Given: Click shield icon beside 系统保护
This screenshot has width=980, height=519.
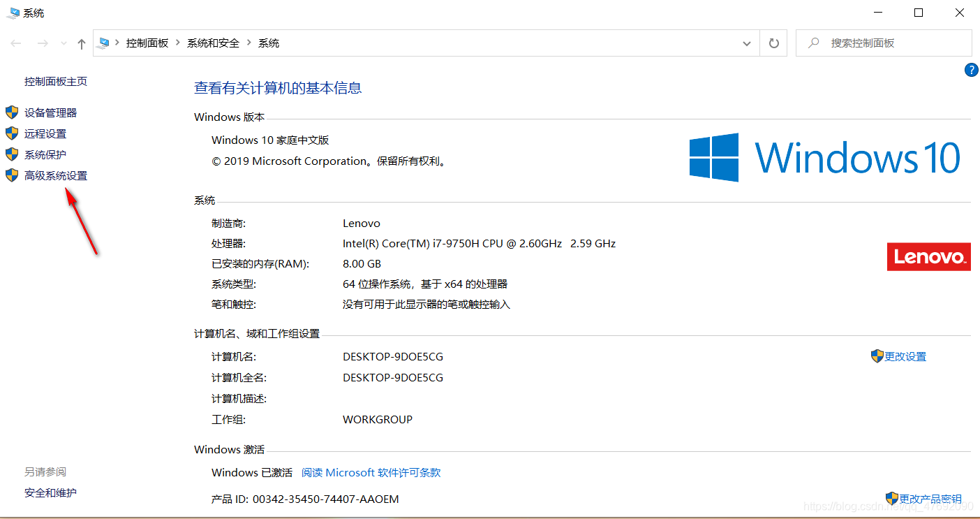Looking at the screenshot, I should [12, 154].
